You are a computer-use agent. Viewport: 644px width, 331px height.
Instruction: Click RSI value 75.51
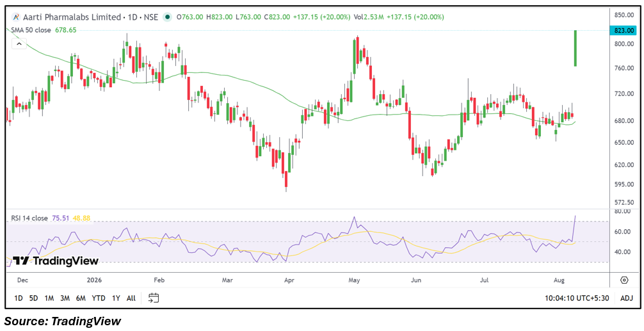[60, 218]
